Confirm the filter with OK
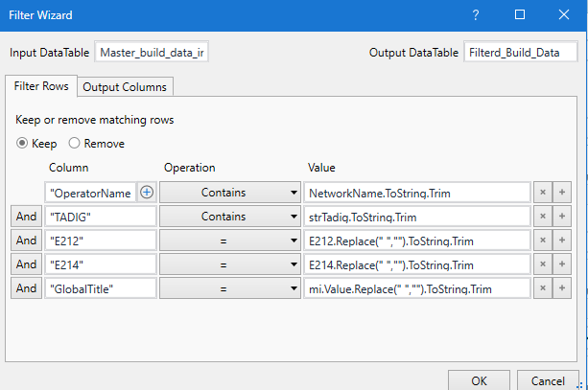 [479, 379]
